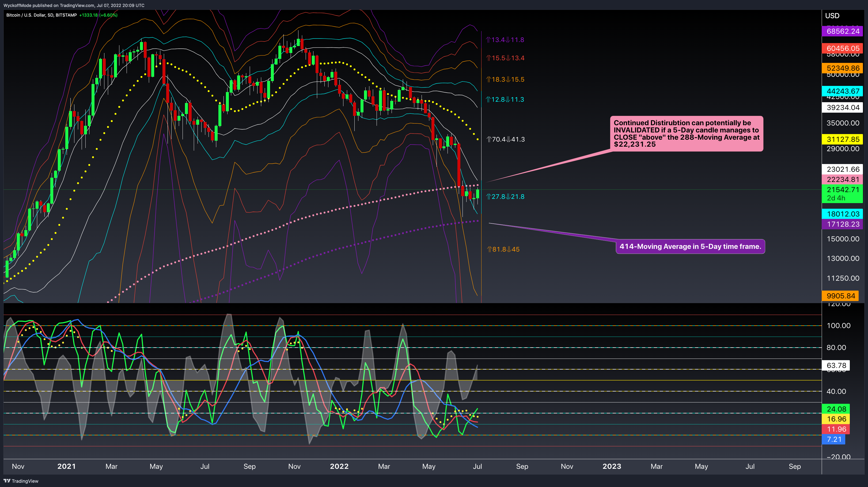Select the Bitcoin / U.S. Dollar chart title
Image resolution: width=868 pixels, height=487 pixels.
click(x=41, y=15)
